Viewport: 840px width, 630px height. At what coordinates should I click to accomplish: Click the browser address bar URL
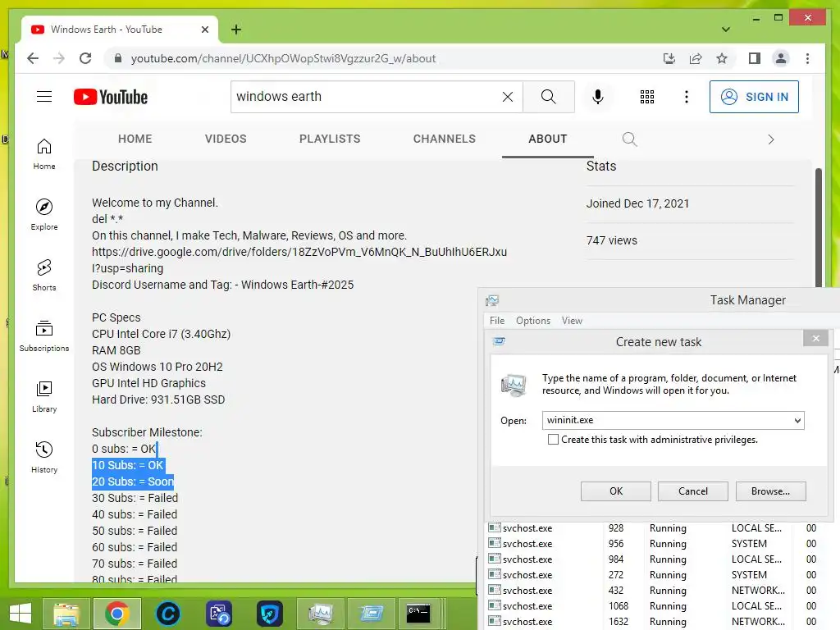[x=283, y=58]
